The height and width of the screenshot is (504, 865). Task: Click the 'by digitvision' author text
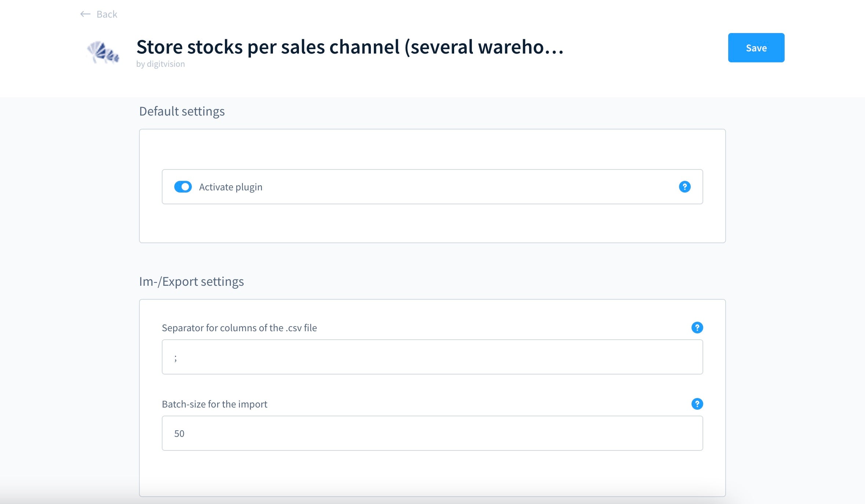click(160, 64)
